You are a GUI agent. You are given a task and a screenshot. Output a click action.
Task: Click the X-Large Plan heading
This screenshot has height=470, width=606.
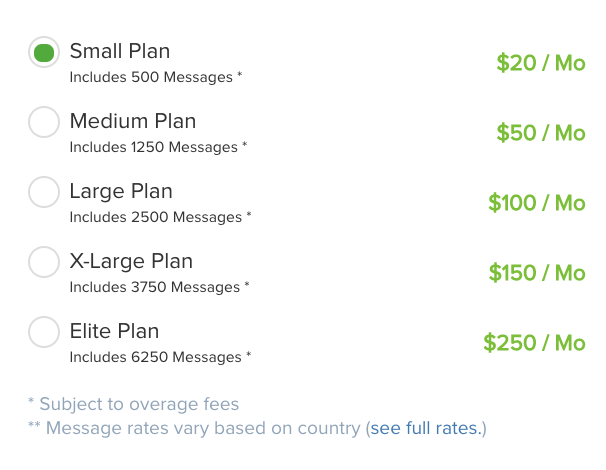(x=131, y=261)
